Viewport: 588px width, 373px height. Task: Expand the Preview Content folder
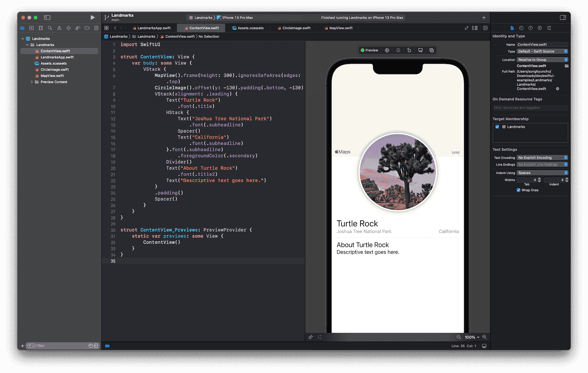[x=32, y=82]
